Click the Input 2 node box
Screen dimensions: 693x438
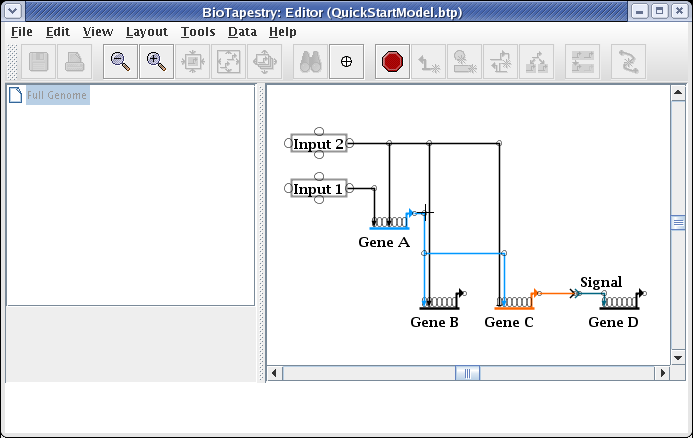point(318,144)
